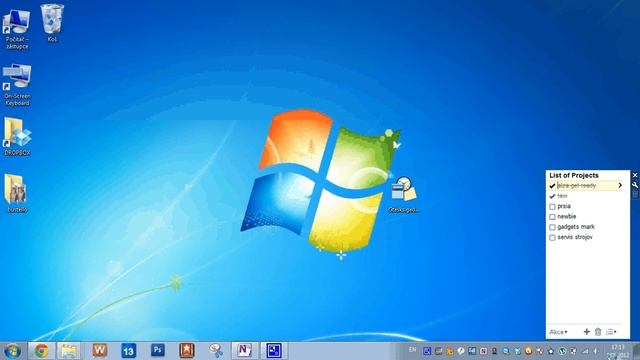Select the On-Screen Keyboard desktop shortcut
Image resolution: width=640 pixels, height=360 pixels.
pyautogui.click(x=17, y=85)
